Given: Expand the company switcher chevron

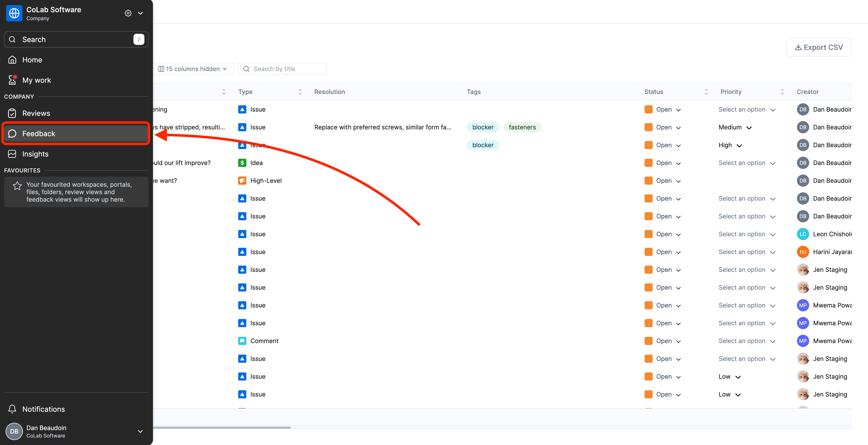Looking at the screenshot, I should (x=141, y=13).
